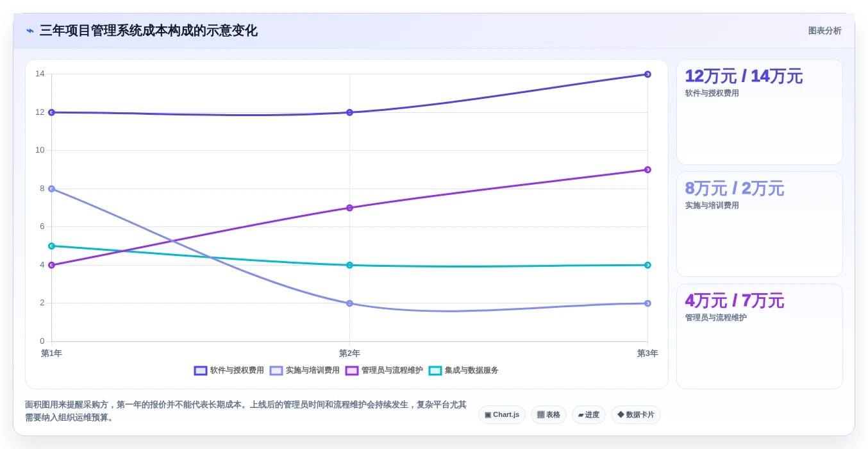Click the 第1年 point at value 5

[x=51, y=246]
